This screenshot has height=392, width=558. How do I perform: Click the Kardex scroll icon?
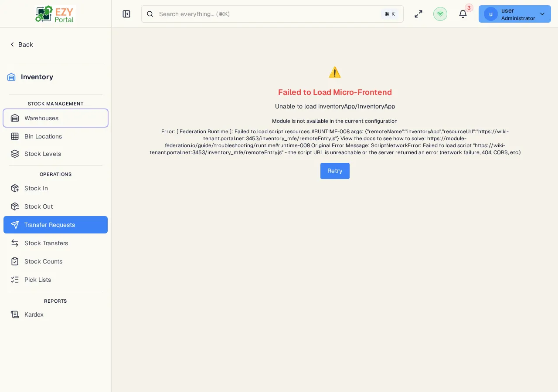tap(15, 314)
